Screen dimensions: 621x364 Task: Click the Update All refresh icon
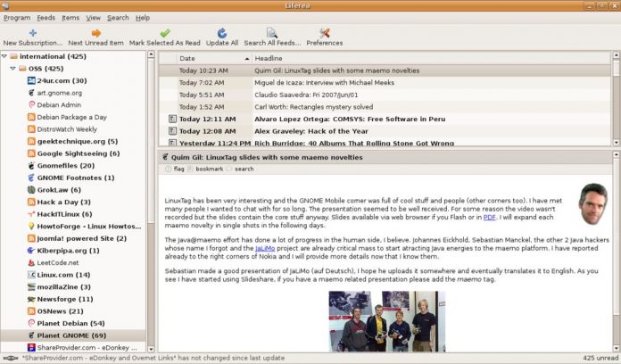[222, 33]
